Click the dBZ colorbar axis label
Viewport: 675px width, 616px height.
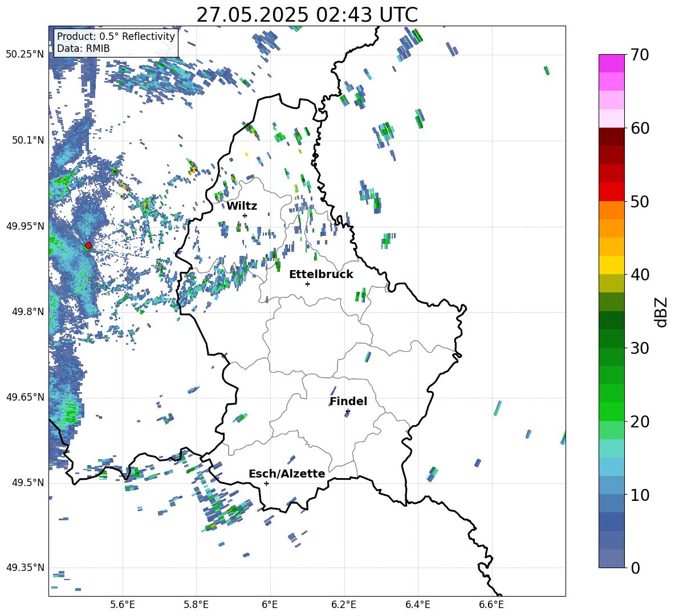(x=662, y=312)
